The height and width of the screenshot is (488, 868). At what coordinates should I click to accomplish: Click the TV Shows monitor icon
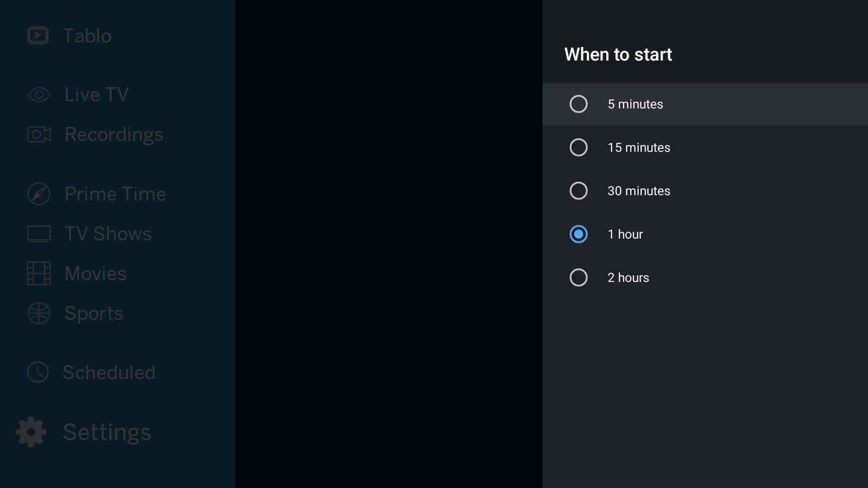click(39, 234)
